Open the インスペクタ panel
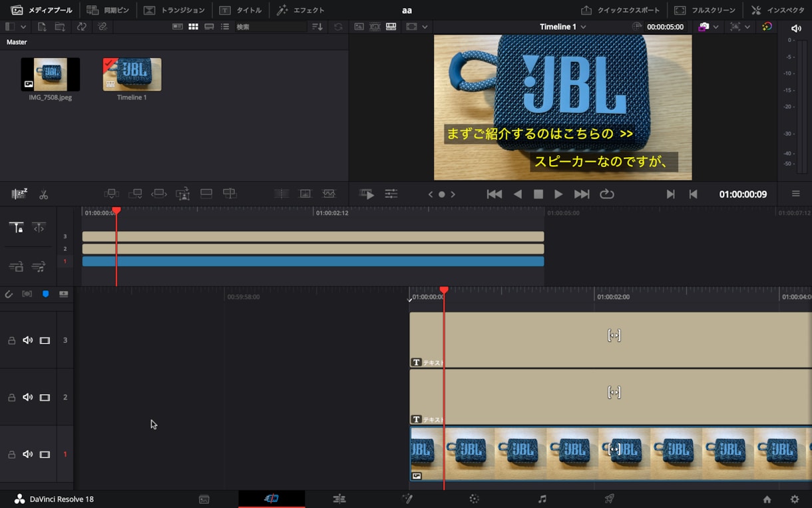The height and width of the screenshot is (508, 812). (777, 10)
